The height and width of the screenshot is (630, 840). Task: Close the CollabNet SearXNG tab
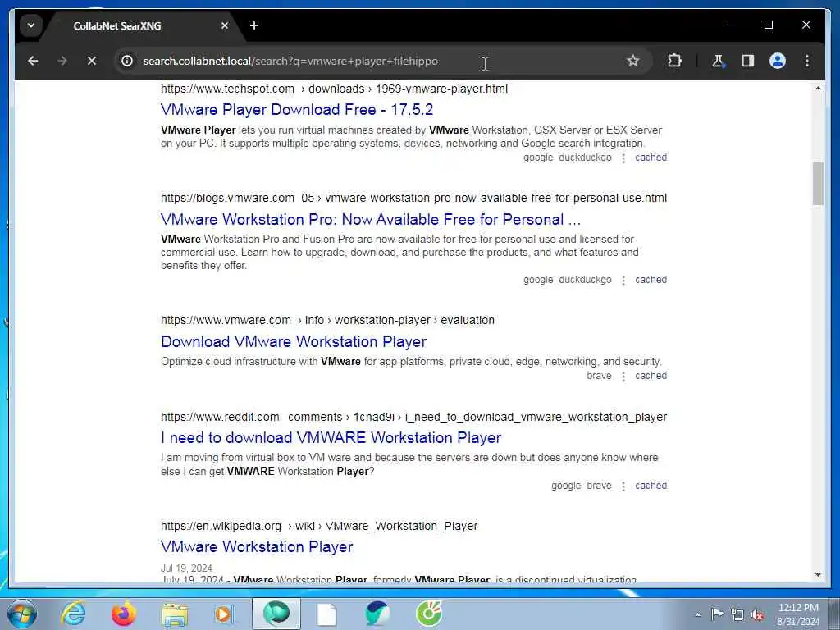[225, 25]
